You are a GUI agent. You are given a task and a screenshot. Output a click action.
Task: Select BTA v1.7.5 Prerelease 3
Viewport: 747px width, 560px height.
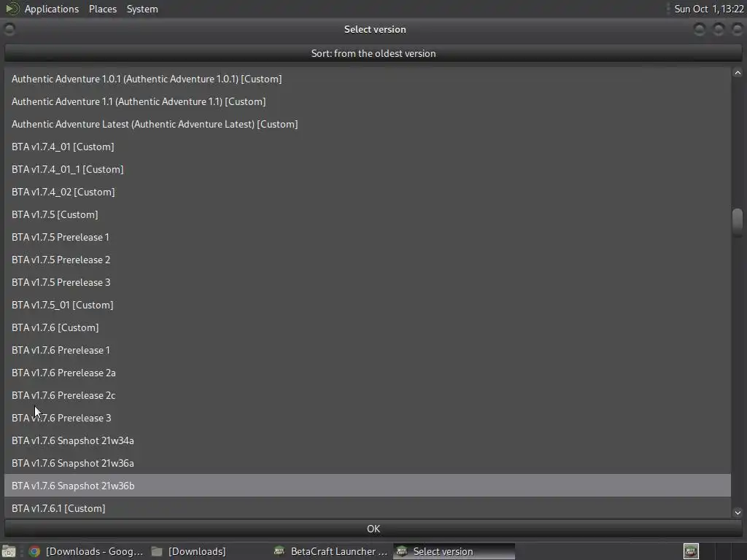(x=368, y=282)
